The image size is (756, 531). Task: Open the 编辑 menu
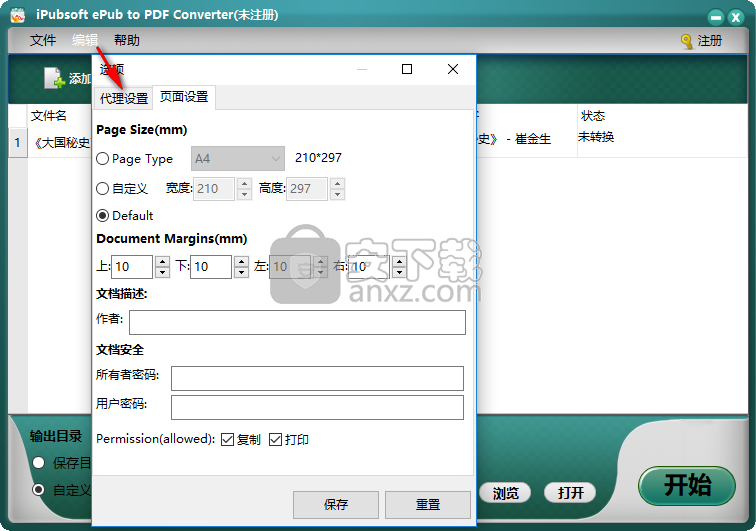[85, 41]
